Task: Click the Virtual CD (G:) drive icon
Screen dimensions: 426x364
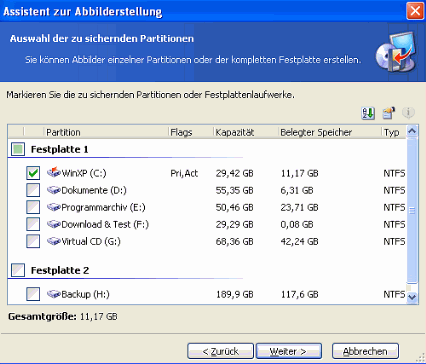Action: click(53, 241)
